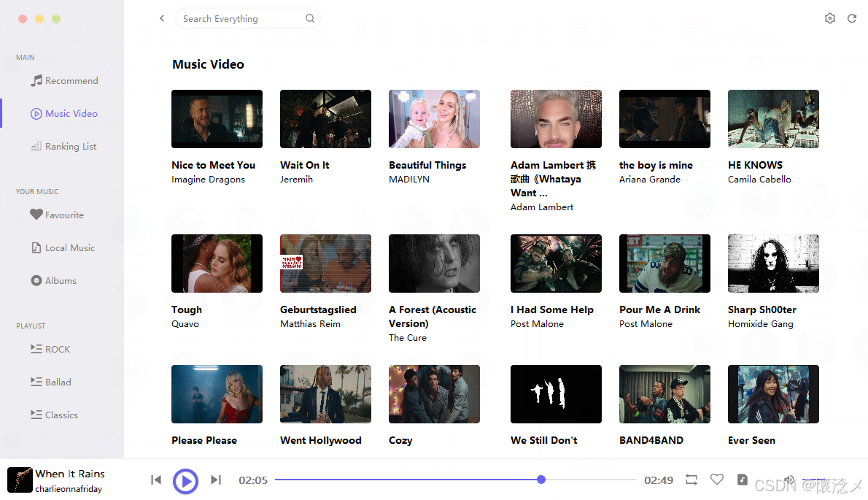Open the lyrics file icon
The image size is (868, 500).
[x=743, y=479]
